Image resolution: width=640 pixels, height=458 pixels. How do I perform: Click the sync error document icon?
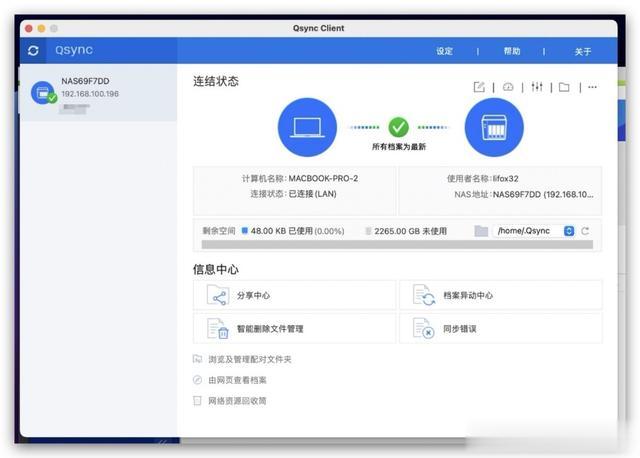(x=424, y=329)
